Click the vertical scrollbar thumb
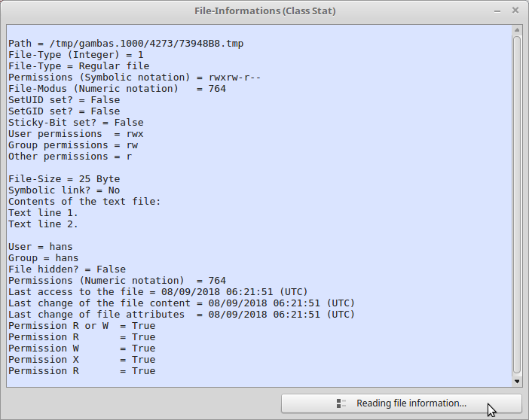The height and width of the screenshot is (420, 529). 517,203
